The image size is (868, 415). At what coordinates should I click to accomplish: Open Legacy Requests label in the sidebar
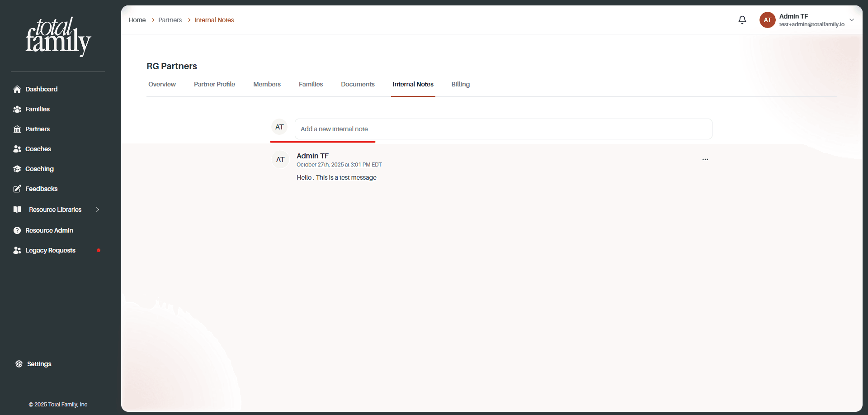pyautogui.click(x=50, y=250)
